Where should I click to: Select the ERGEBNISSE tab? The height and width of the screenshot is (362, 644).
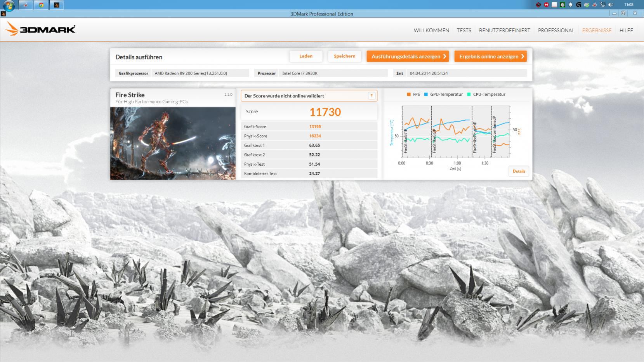(597, 30)
